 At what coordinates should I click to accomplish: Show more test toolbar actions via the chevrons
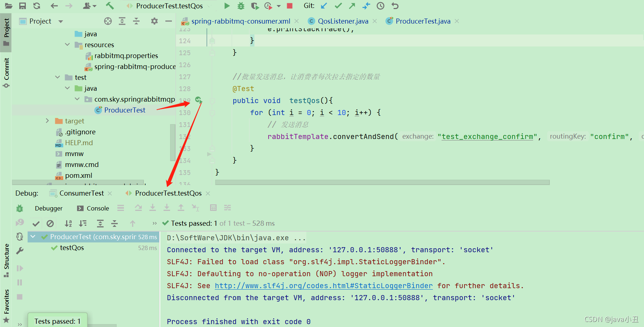click(154, 223)
